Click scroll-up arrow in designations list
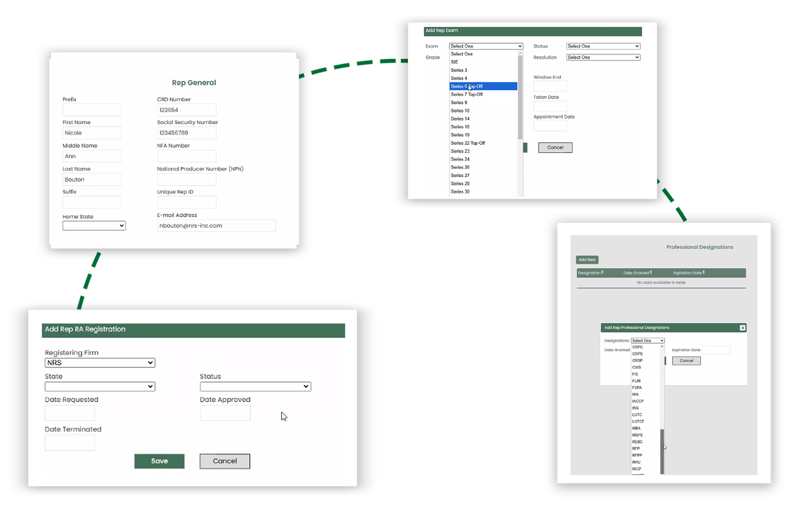The width and height of the screenshot is (798, 532). (662, 347)
